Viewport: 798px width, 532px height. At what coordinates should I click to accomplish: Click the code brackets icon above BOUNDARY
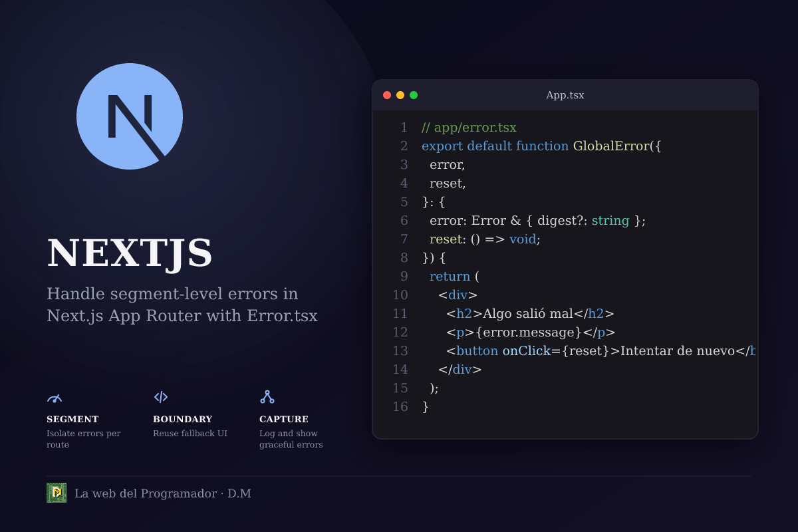[161, 397]
